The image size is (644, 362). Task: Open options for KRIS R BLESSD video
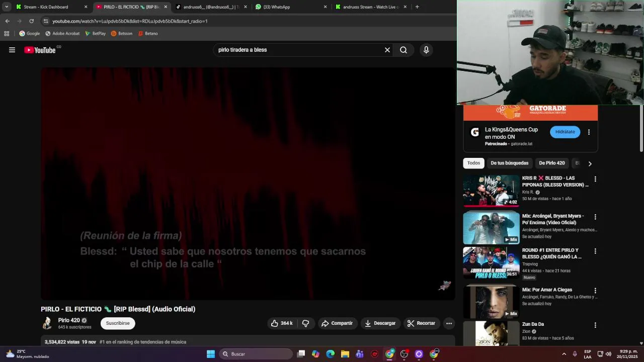[595, 179]
